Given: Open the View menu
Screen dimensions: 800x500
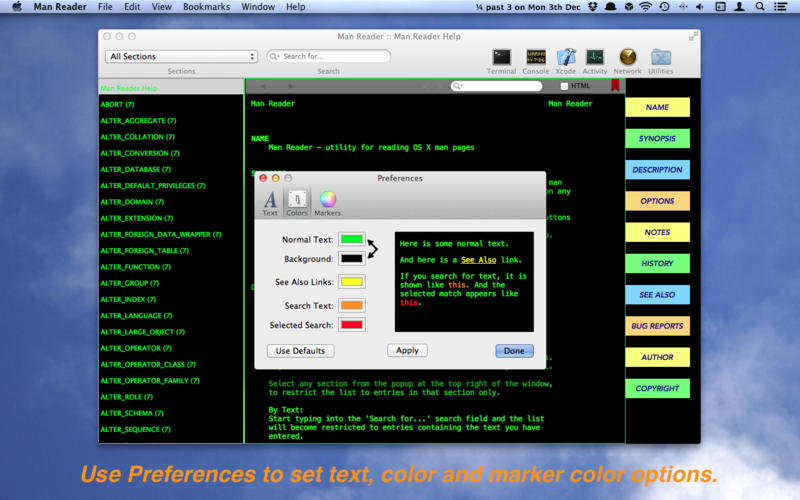Looking at the screenshot, I should point(161,7).
